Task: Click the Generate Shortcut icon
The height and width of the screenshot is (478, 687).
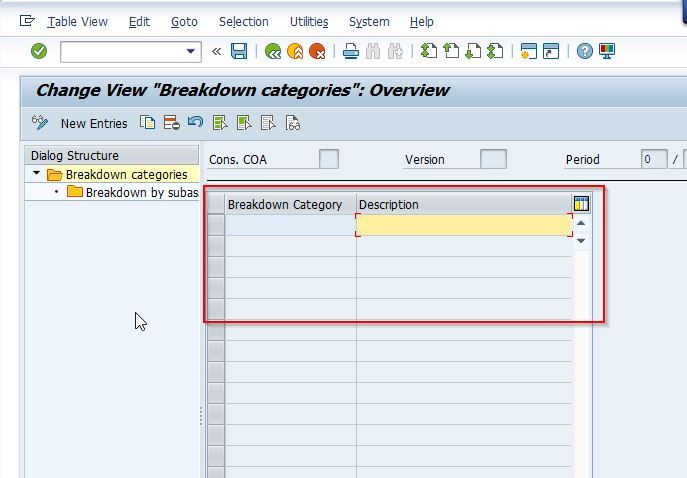Action: pos(551,51)
